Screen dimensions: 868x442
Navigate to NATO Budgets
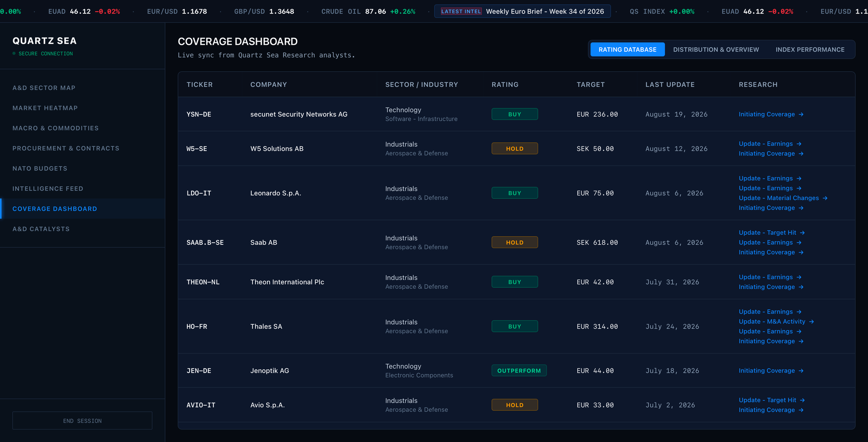click(40, 168)
